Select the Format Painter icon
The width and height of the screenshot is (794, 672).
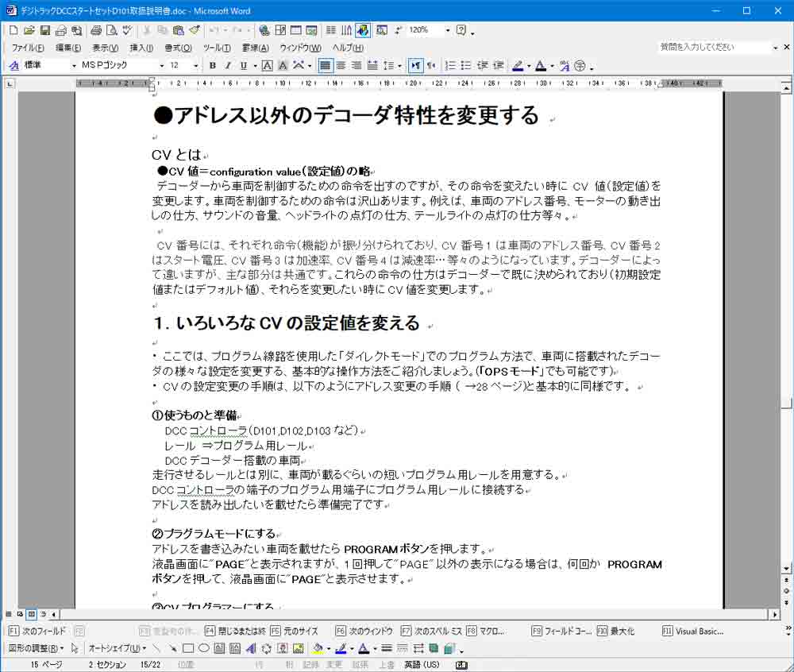[195, 31]
